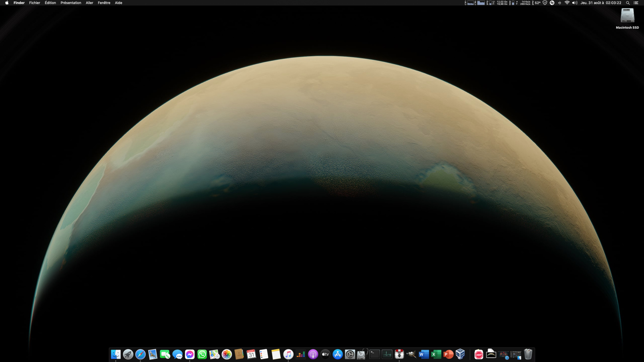Open Notes yellow pad icon

pyautogui.click(x=276, y=354)
